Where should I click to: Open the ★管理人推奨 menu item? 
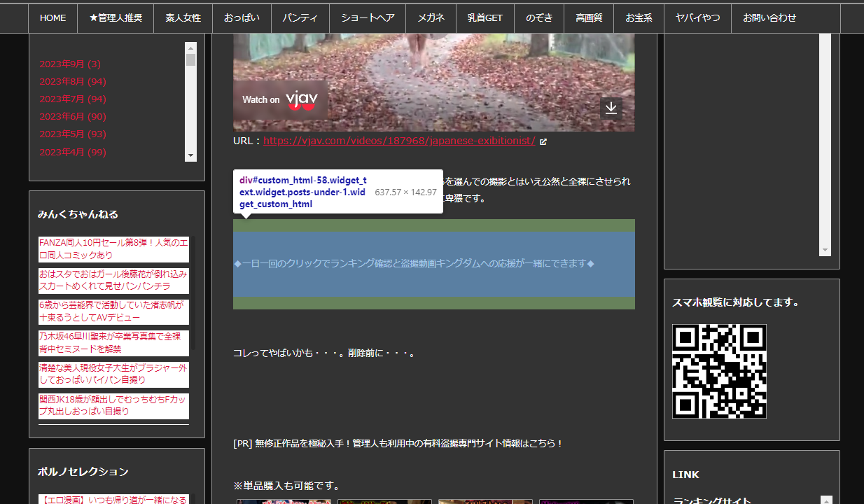point(116,18)
